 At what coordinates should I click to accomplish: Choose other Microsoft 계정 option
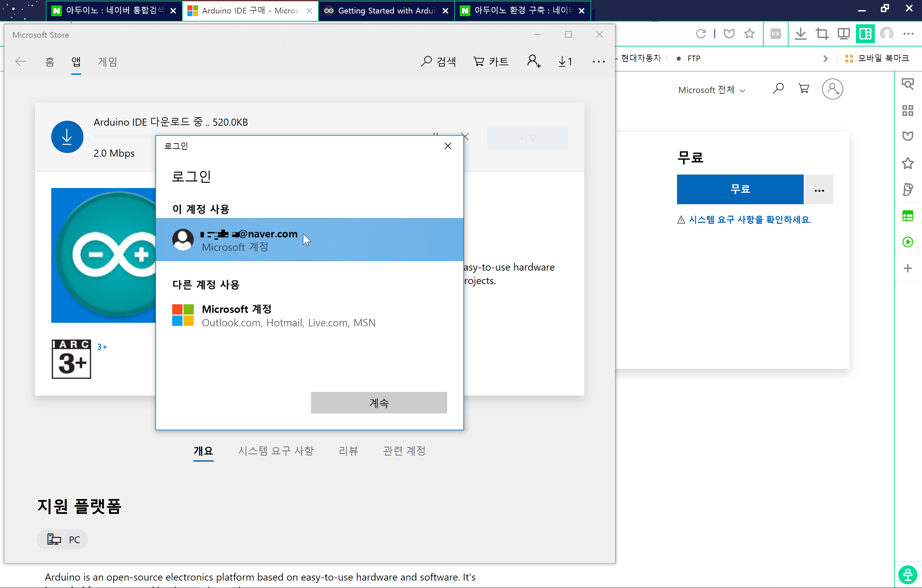click(x=309, y=315)
